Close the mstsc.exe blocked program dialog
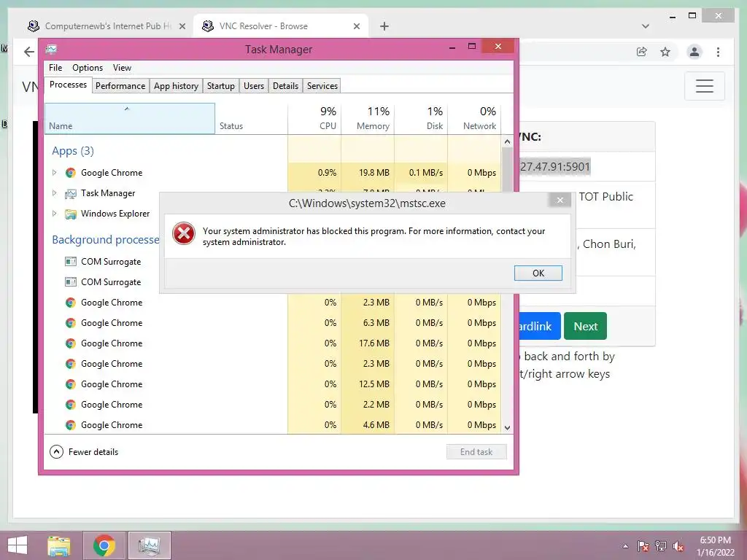 pos(560,200)
